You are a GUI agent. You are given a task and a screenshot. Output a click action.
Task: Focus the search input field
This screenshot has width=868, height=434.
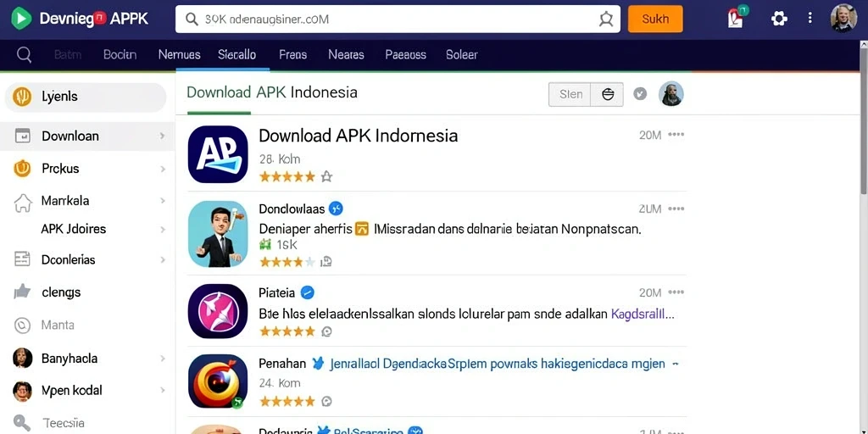tap(398, 19)
